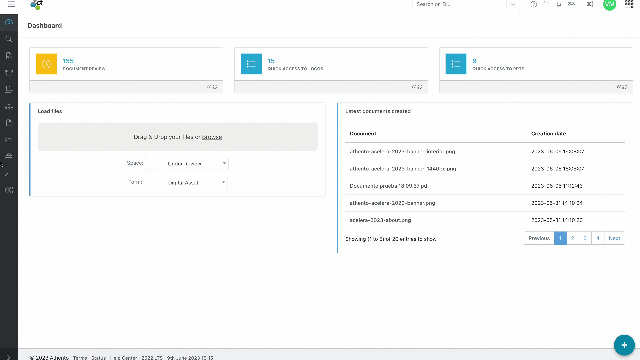Select the pencil icon in left sidebar
This screenshot has height=360, width=640.
[7, 174]
